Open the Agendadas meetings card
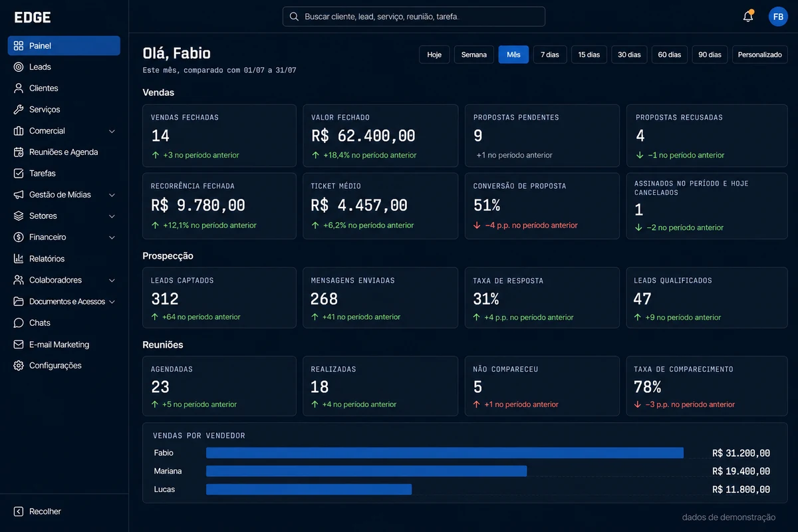The width and height of the screenshot is (798, 532). (x=219, y=386)
